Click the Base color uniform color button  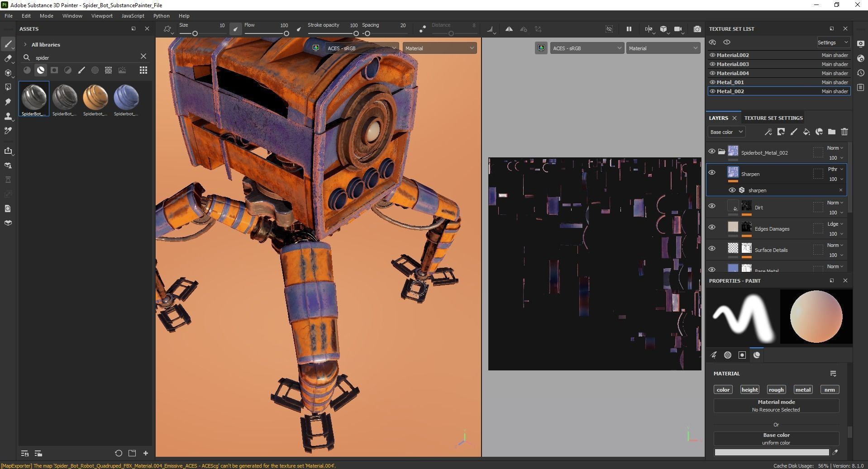click(776, 439)
